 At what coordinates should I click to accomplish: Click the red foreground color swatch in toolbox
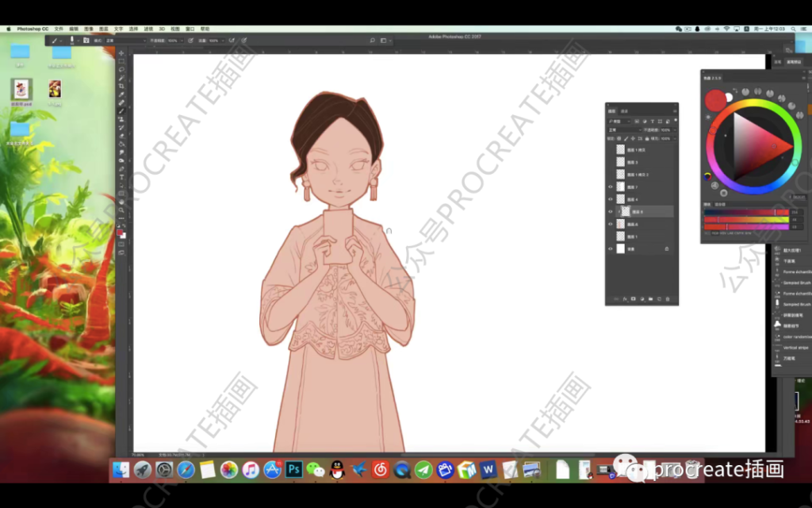(x=120, y=233)
